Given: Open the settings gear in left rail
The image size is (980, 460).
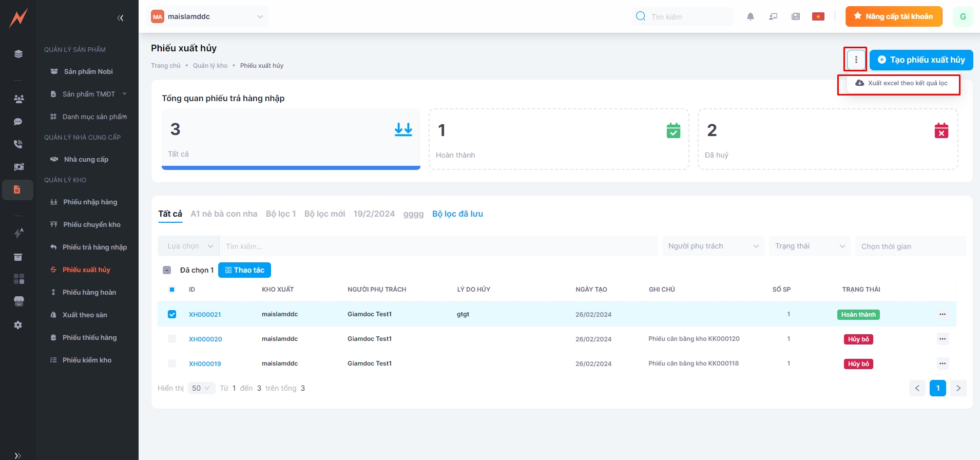Looking at the screenshot, I should pyautogui.click(x=18, y=325).
